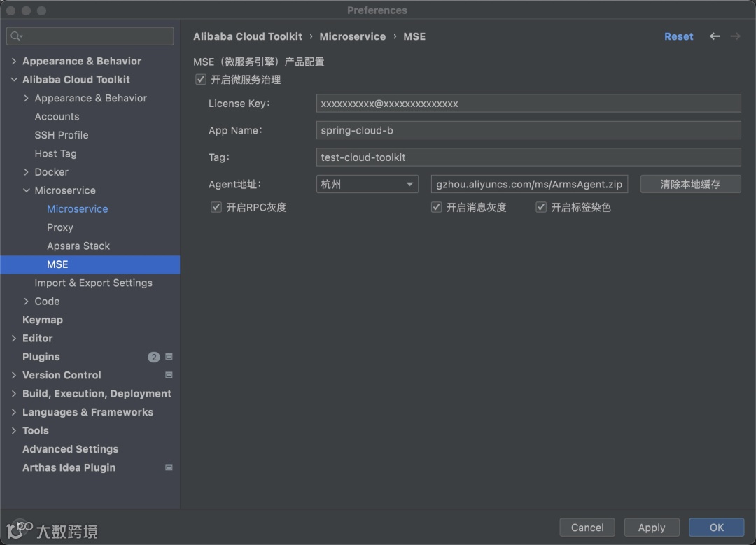Select Accounts in the settings tree
Viewport: 756px width, 545px height.
pos(57,117)
